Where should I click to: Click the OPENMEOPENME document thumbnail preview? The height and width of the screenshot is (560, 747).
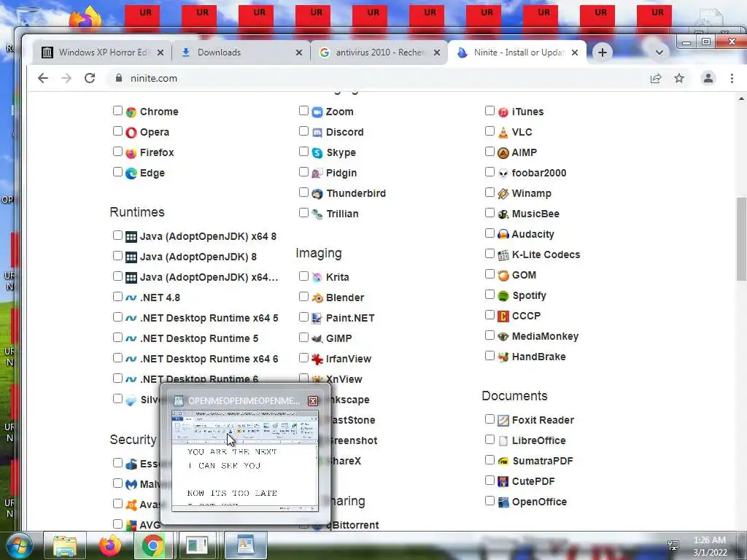245,461
